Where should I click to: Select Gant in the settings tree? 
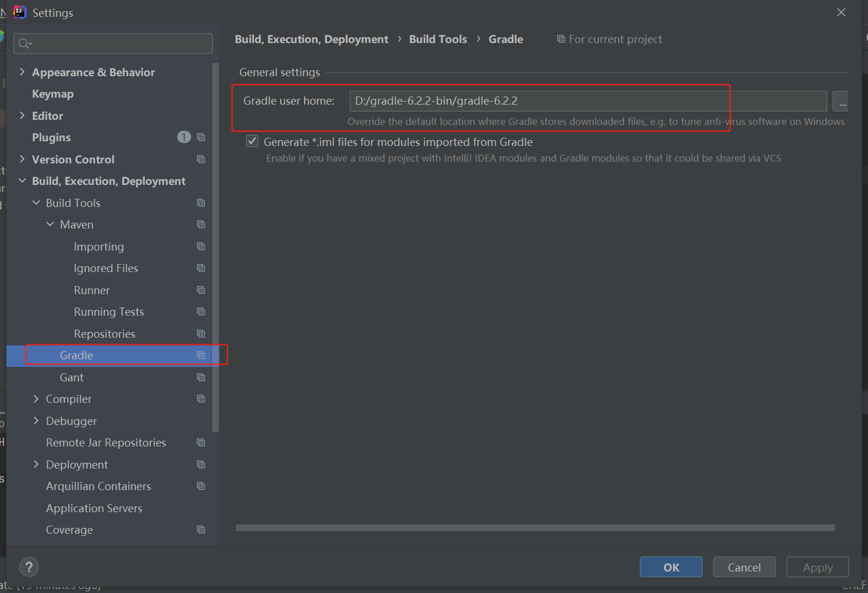click(x=71, y=377)
